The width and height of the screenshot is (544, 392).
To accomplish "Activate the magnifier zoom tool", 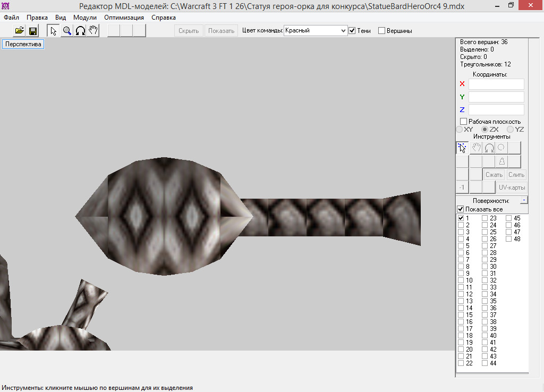I will click(x=67, y=30).
